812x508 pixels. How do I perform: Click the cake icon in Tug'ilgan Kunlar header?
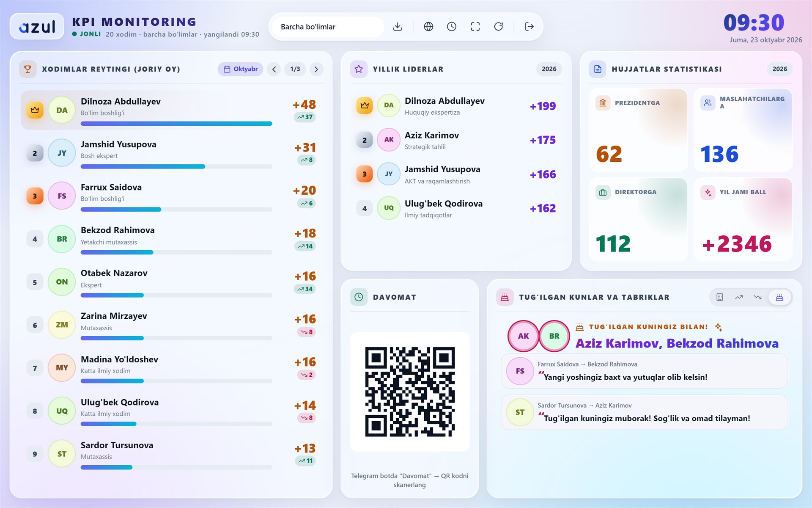pos(505,297)
